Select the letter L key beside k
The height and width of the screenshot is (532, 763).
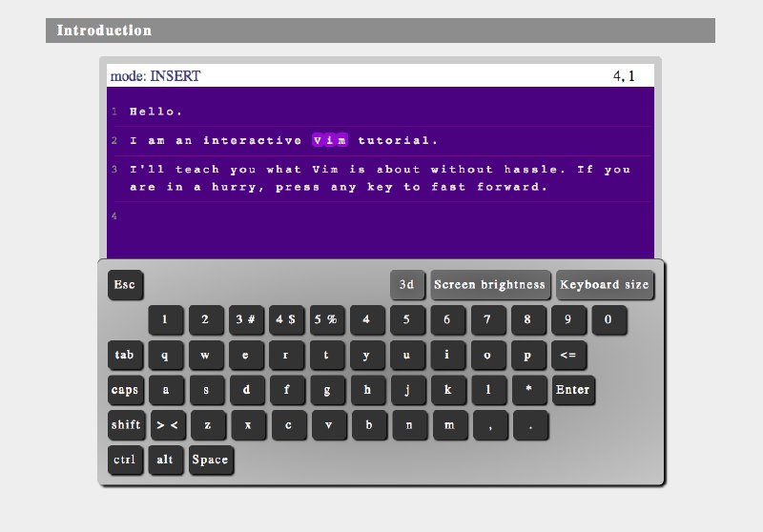489,390
